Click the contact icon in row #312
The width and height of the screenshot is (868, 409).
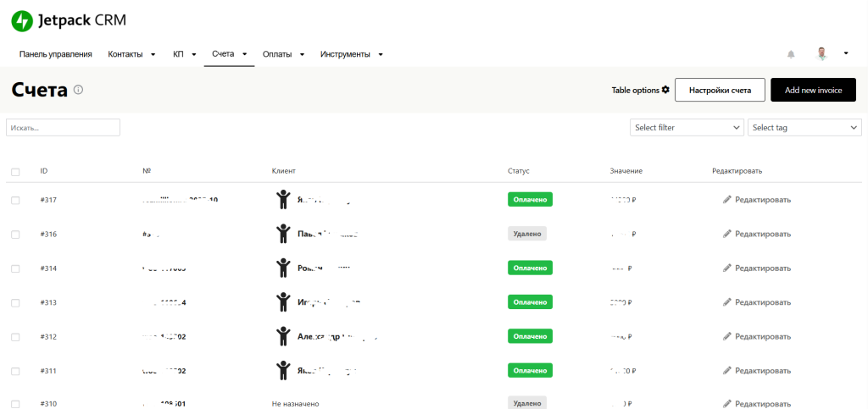pos(283,336)
